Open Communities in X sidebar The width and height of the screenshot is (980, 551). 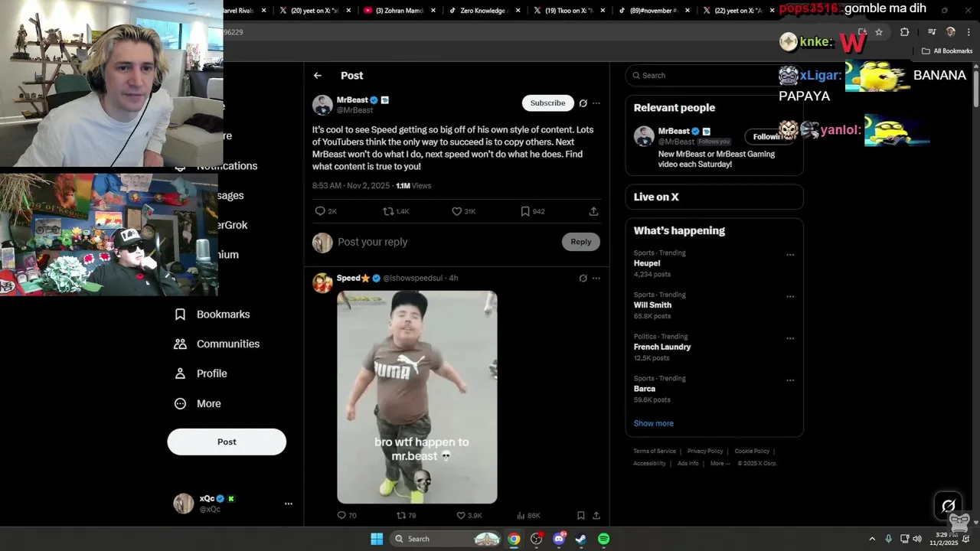point(217,344)
